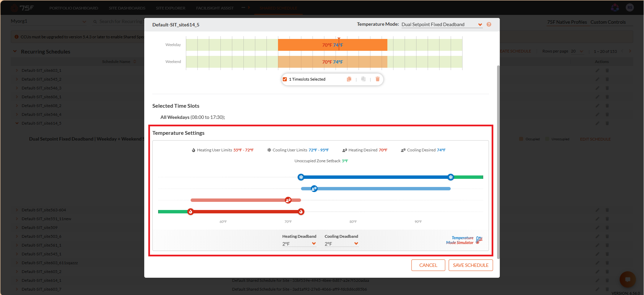The image size is (644, 295).
Task: Open the Cooling Deadband dropdown
Action: pos(342,244)
